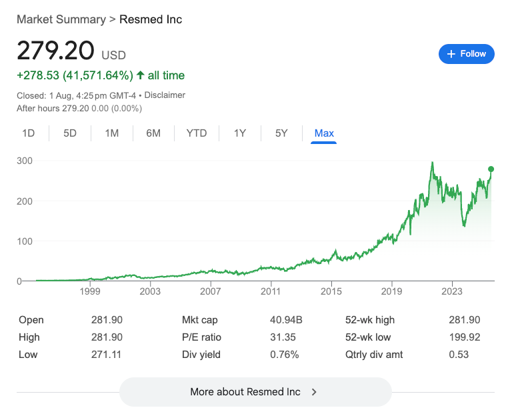Click the Resmed Inc title text
The height and width of the screenshot is (420, 522).
coord(151,19)
